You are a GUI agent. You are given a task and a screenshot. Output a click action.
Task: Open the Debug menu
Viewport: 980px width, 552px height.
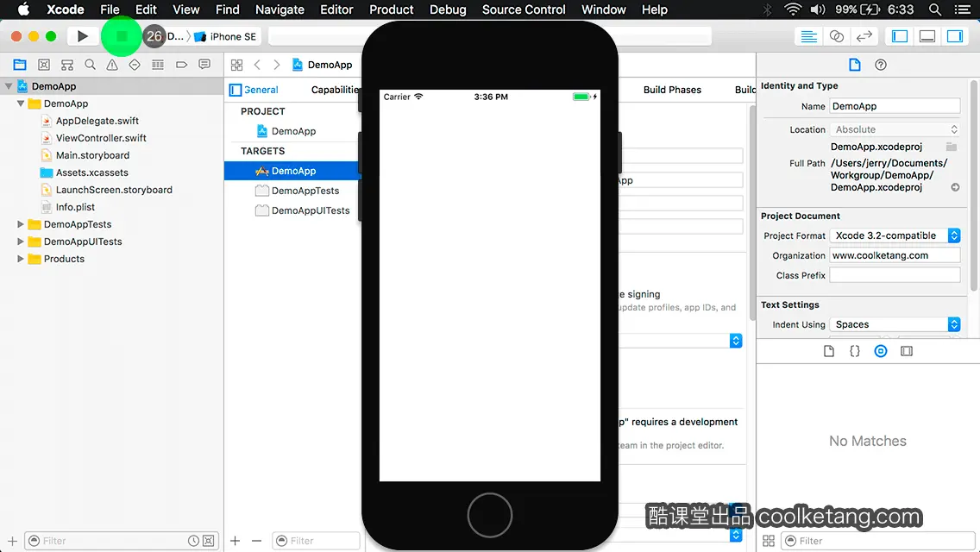pyautogui.click(x=448, y=9)
